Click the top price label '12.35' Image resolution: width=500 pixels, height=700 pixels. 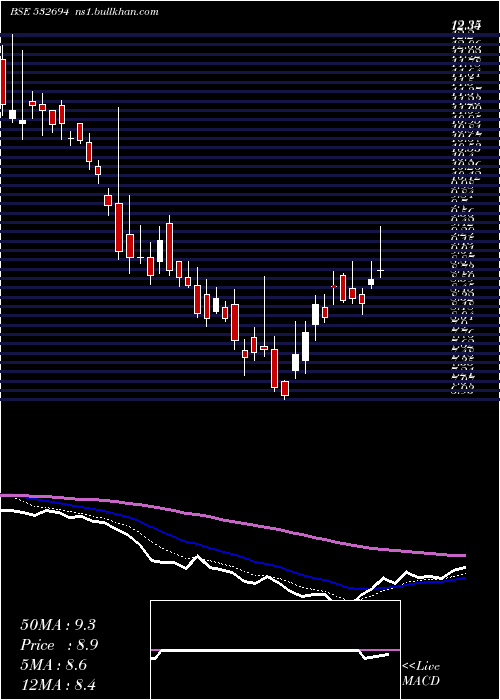point(466,26)
